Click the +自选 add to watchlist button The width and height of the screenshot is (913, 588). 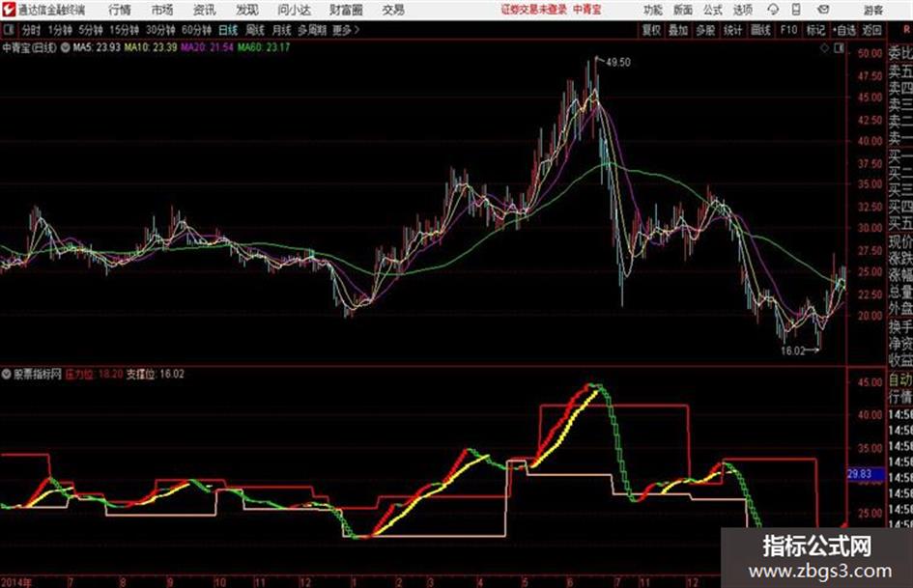point(843,30)
